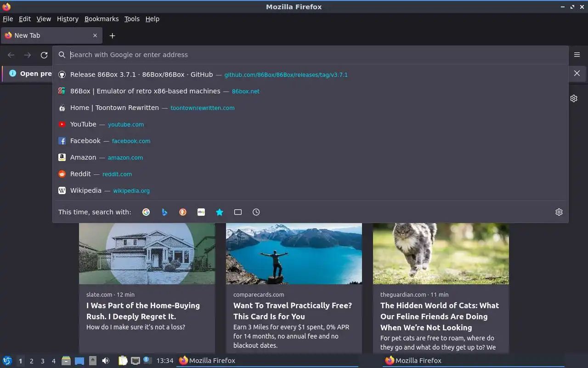
Task: Choose the Reddit reddit.com suggestion
Action: coord(311,174)
